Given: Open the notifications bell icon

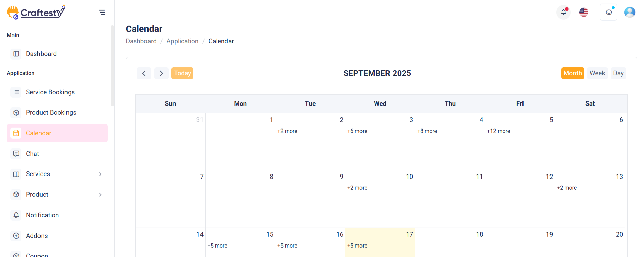Looking at the screenshot, I should point(563,13).
